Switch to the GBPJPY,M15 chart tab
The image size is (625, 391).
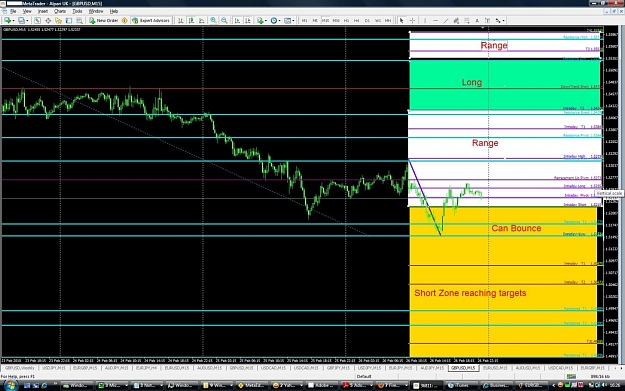tap(338, 368)
